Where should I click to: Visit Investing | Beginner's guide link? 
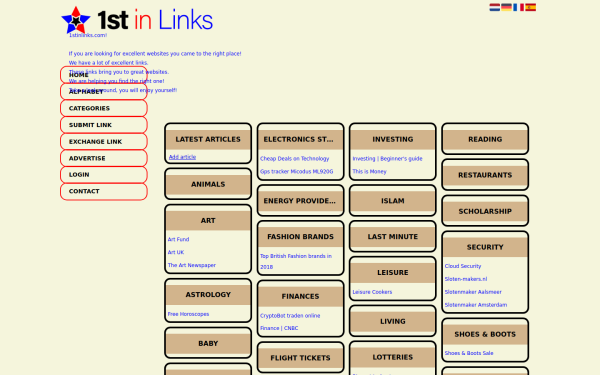pos(387,159)
